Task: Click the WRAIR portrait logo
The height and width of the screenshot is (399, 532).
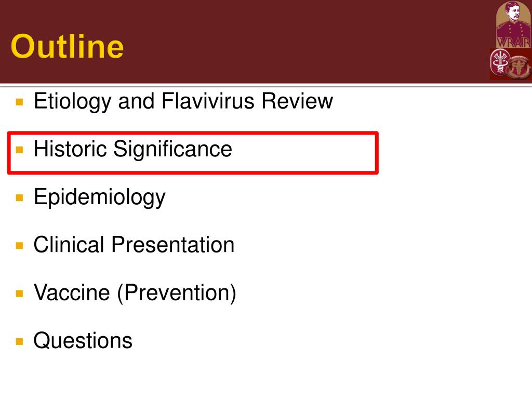Action: click(513, 24)
